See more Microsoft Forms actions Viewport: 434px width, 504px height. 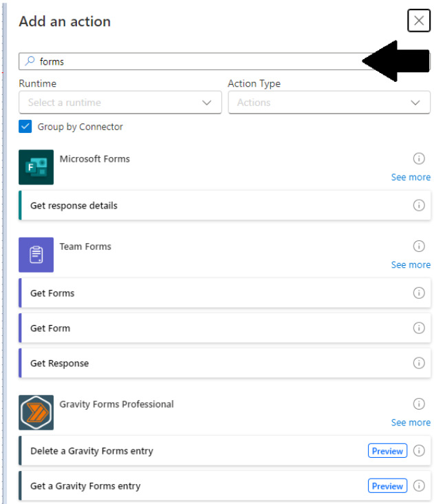coord(411,177)
